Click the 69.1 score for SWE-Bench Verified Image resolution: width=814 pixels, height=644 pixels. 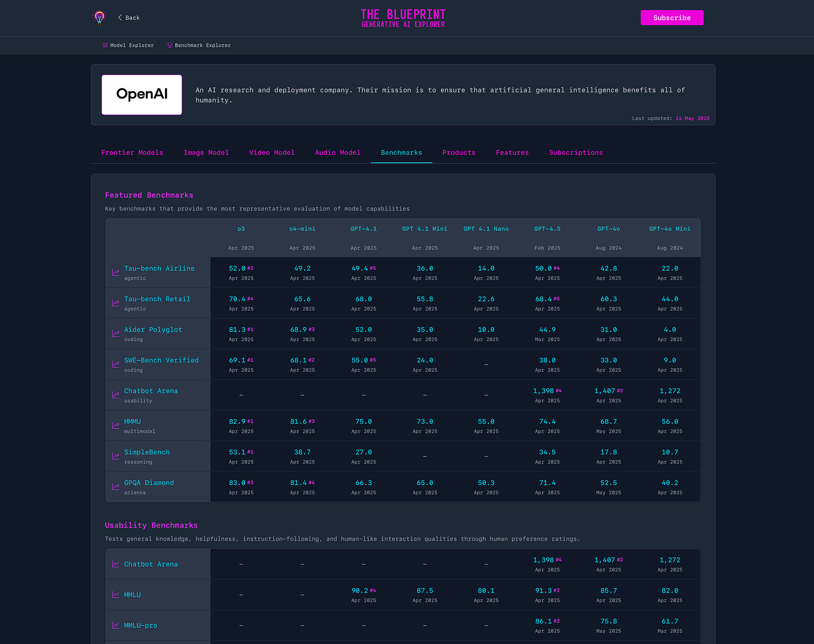click(237, 361)
